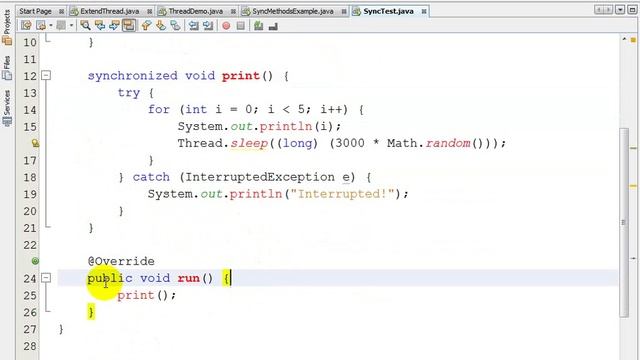Screen dimensions: 640x360
Task: Click the 'synchronized' keyword on line 12
Action: point(133,76)
